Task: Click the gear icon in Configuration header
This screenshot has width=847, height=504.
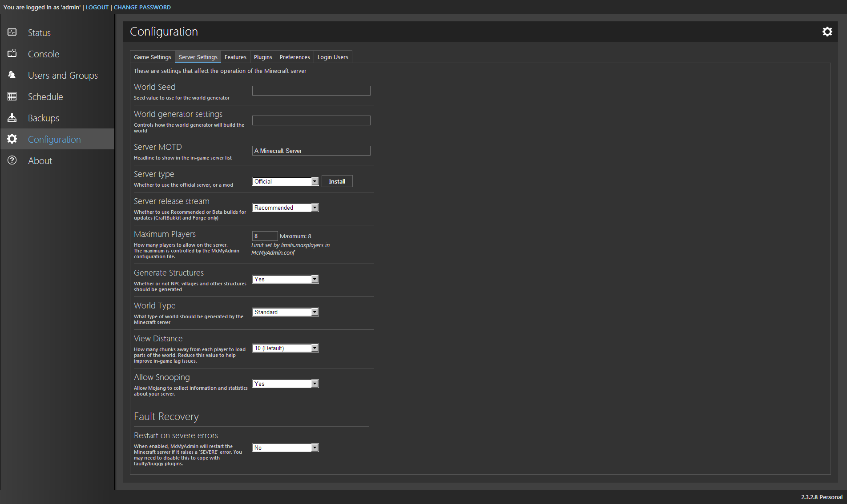Action: click(827, 32)
